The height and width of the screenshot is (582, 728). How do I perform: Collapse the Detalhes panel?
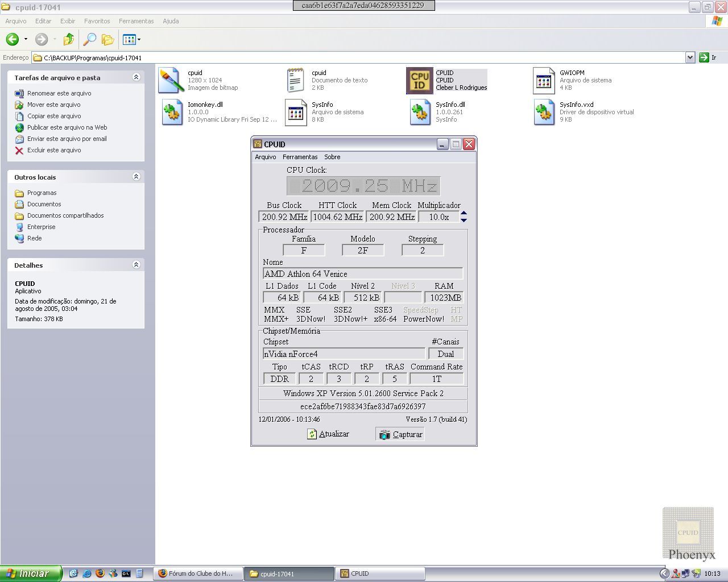pos(136,265)
